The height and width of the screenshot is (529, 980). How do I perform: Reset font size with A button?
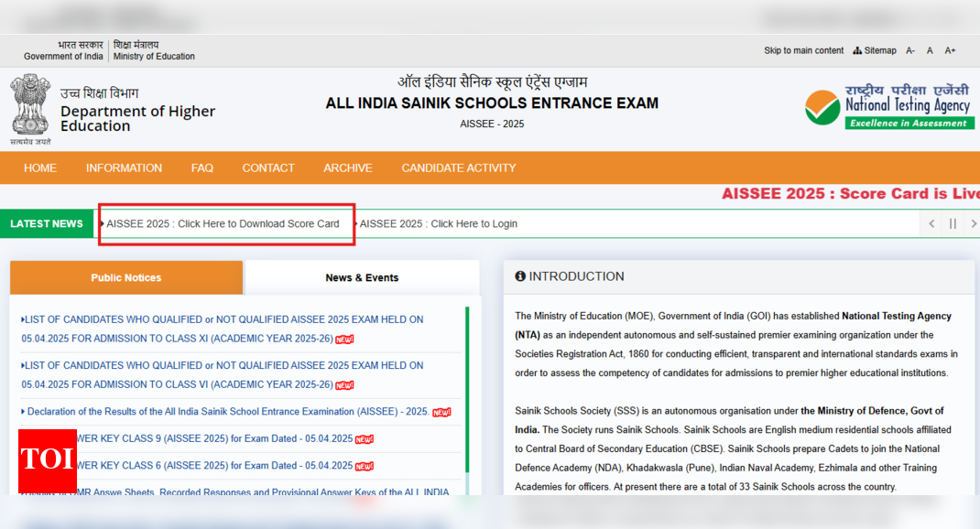pyautogui.click(x=930, y=50)
